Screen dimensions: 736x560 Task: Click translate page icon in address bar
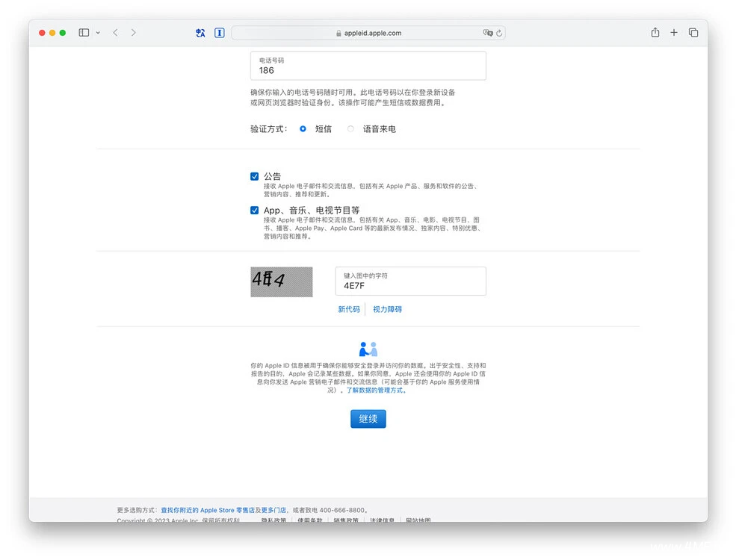pyautogui.click(x=487, y=33)
